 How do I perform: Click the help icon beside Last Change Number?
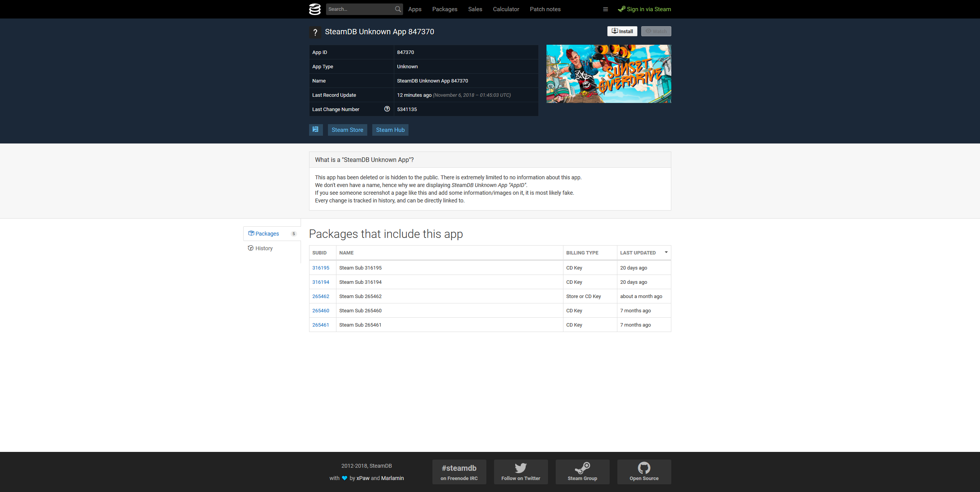coord(387,109)
